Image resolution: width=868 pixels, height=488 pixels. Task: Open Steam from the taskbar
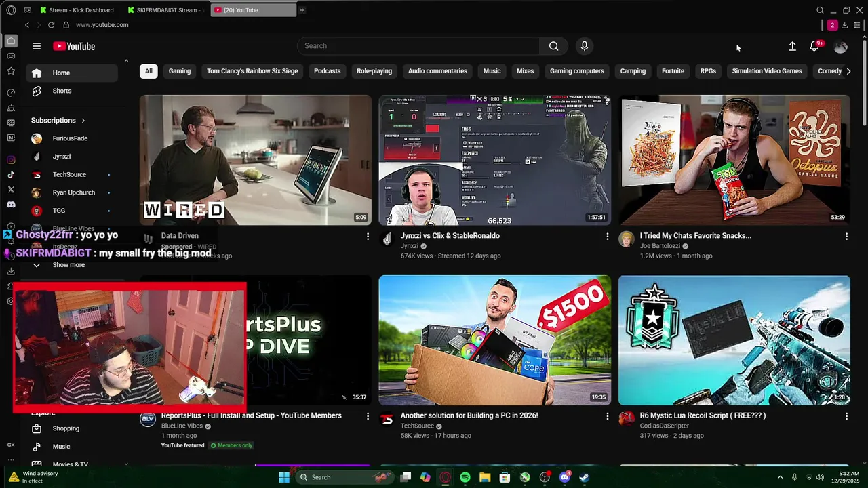click(584, 477)
